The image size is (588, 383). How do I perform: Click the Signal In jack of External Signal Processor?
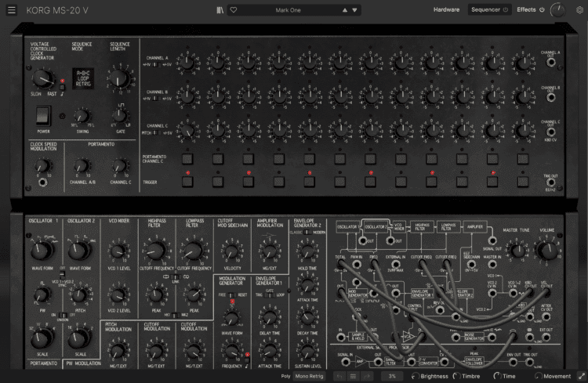click(346, 362)
